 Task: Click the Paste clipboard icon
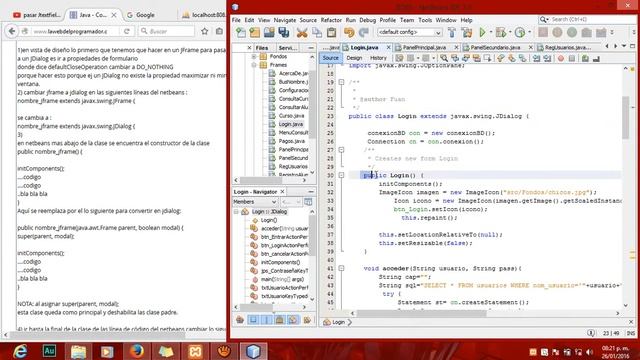tap(331, 32)
